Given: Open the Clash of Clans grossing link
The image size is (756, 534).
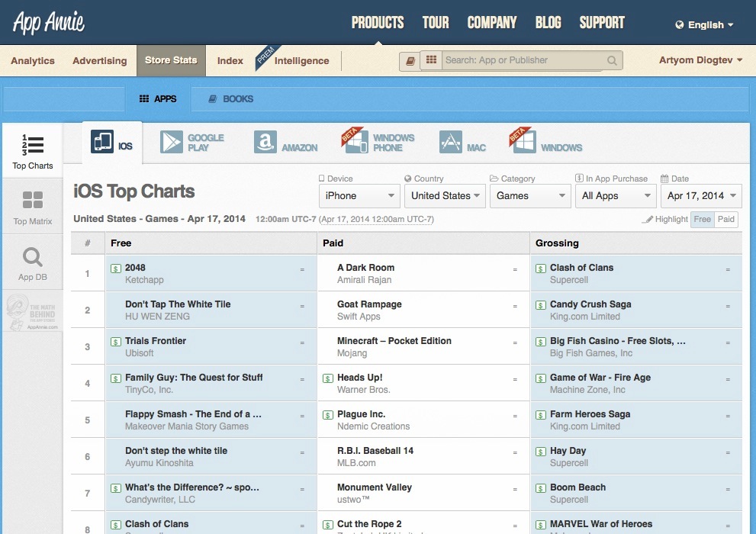Looking at the screenshot, I should tap(581, 268).
